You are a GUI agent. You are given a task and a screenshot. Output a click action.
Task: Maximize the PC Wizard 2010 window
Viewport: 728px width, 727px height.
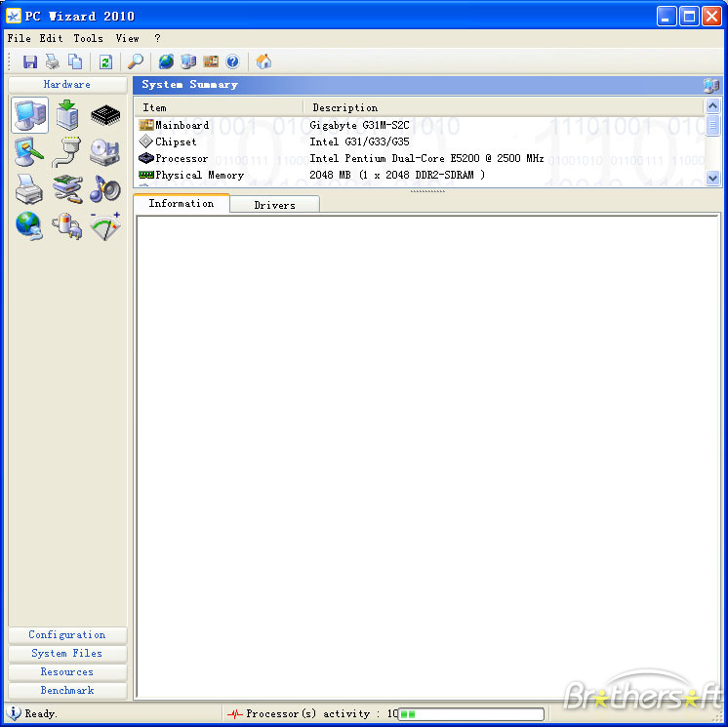[x=690, y=17]
